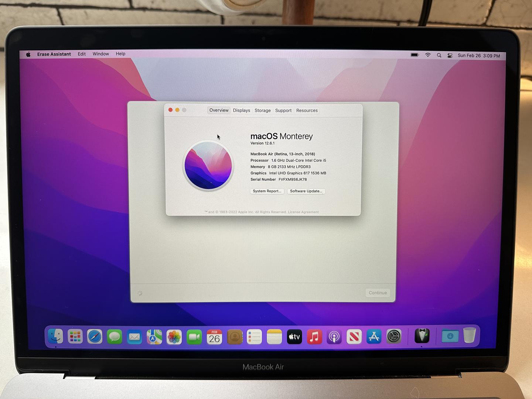
Task: Click the battery status icon
Action: coord(415,55)
